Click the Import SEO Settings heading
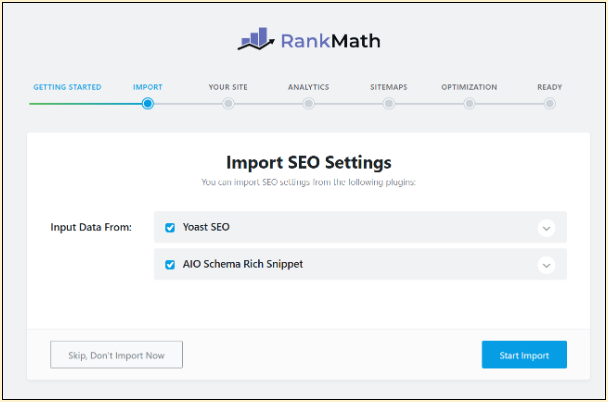Screen dimensions: 608x402 click(x=309, y=162)
